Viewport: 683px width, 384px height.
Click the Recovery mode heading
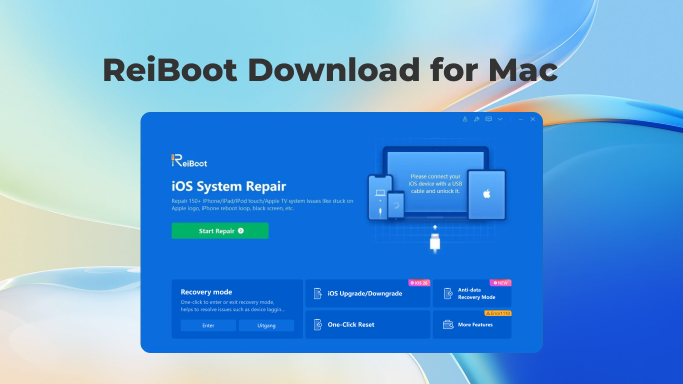click(x=206, y=292)
